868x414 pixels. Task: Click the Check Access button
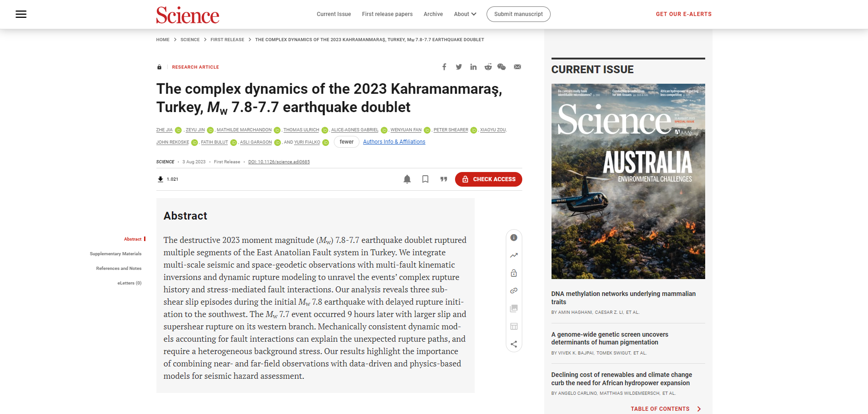pos(488,179)
